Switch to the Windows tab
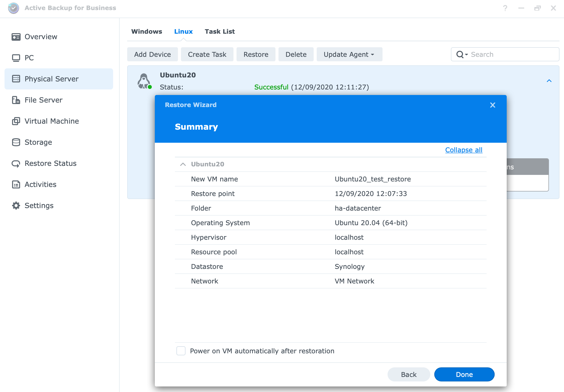Image resolution: width=564 pixels, height=392 pixels. 147,31
